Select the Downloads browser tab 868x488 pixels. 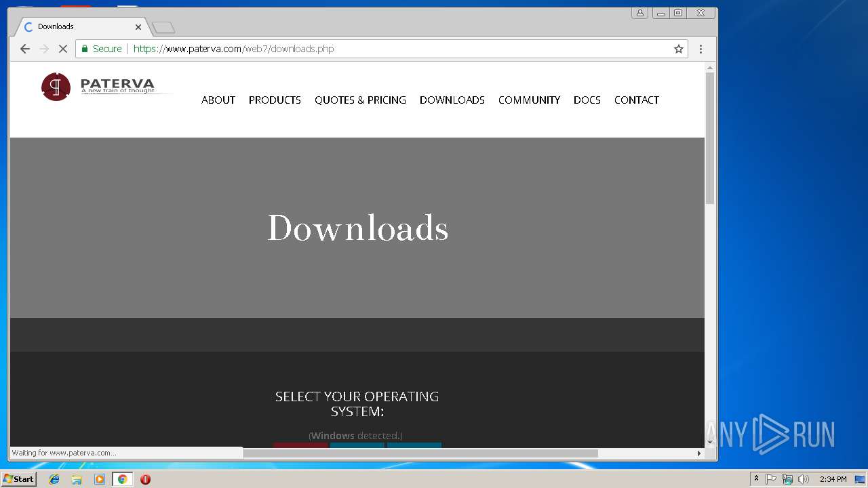(81, 27)
